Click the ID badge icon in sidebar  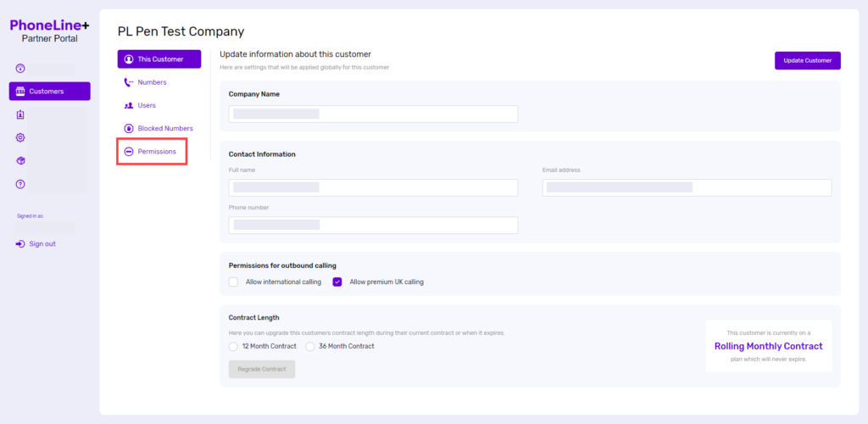coord(20,114)
